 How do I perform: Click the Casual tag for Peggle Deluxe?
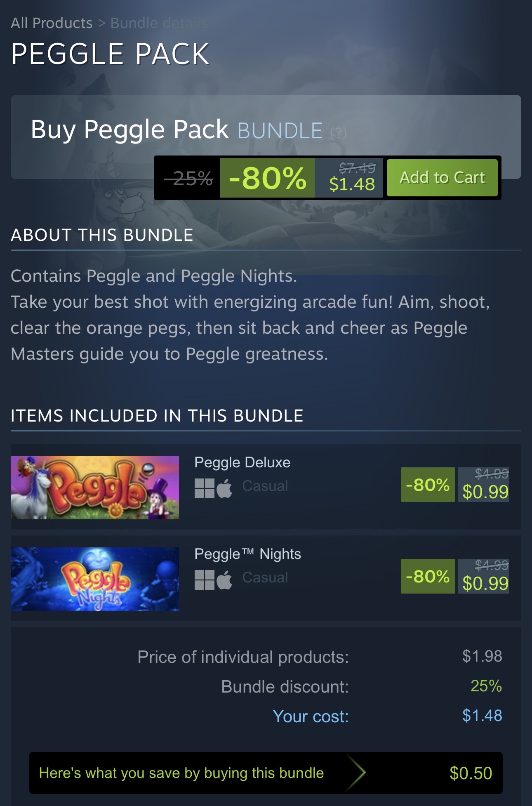click(265, 486)
